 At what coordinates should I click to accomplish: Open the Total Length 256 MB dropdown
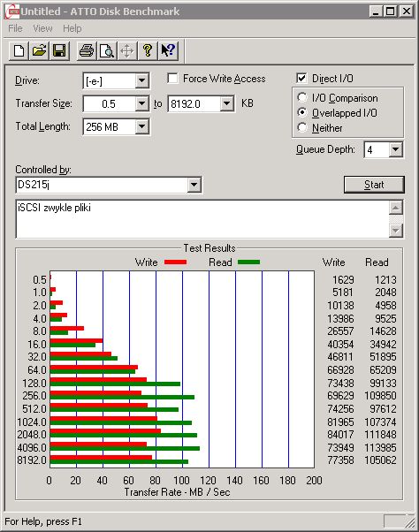[141, 127]
